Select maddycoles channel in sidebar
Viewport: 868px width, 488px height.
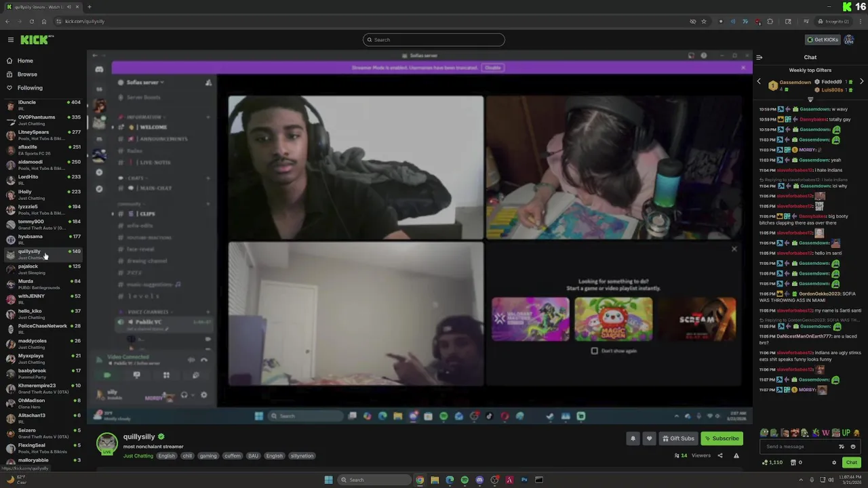pyautogui.click(x=43, y=344)
